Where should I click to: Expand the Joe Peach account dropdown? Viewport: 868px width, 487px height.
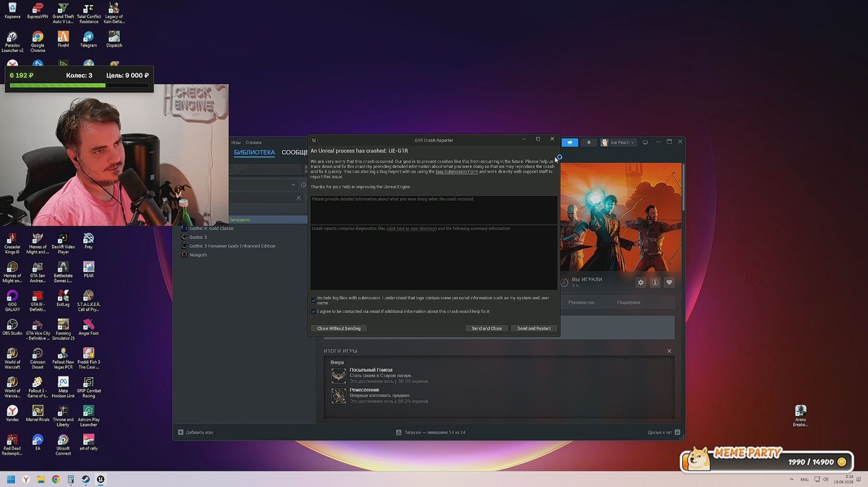click(618, 142)
